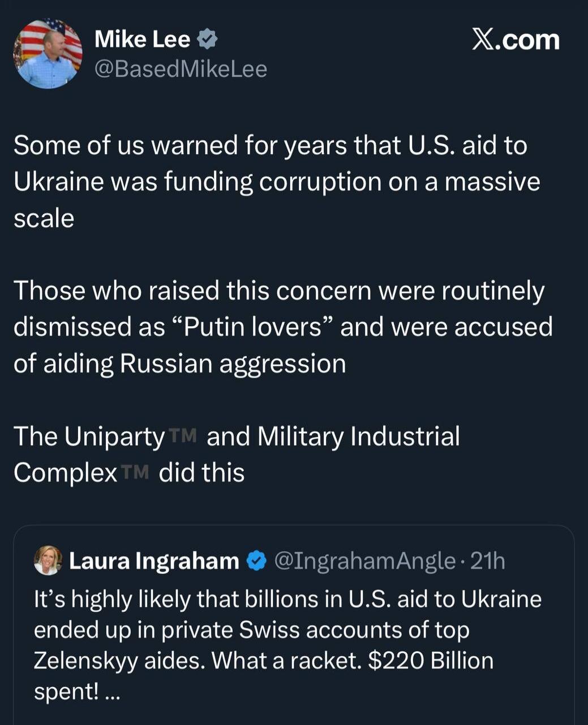The image size is (588, 725).
Task: Select the $220 Billion text in quoted tweet
Action: pyautogui.click(x=431, y=660)
